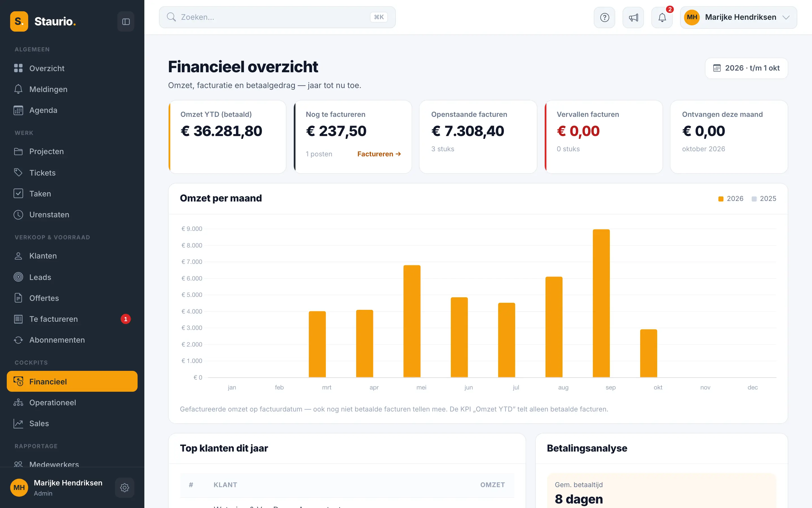Image resolution: width=812 pixels, height=508 pixels.
Task: Click the Ontvangen deze maand card
Action: 729,137
